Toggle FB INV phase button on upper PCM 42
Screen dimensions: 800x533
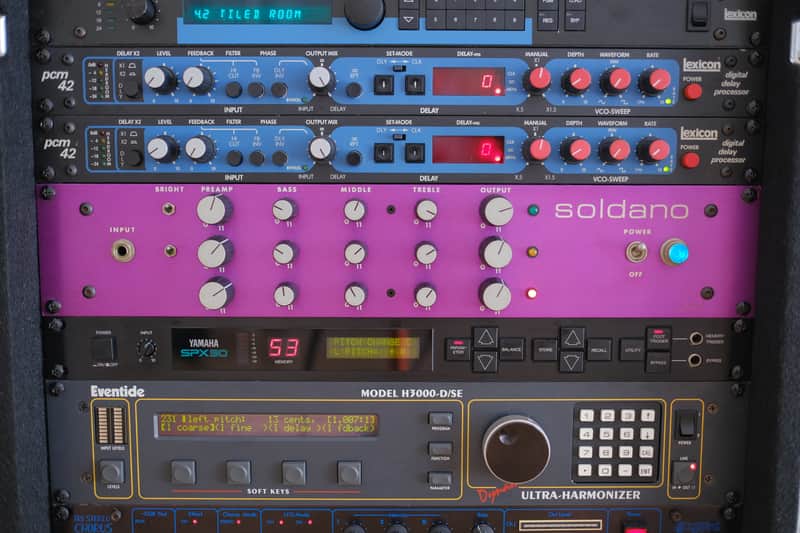[x=256, y=89]
